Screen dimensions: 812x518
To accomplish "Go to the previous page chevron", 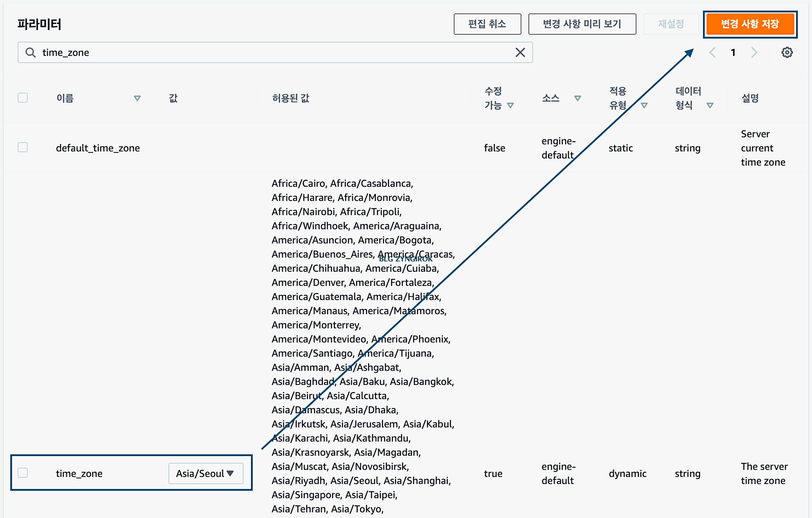I will pyautogui.click(x=713, y=52).
